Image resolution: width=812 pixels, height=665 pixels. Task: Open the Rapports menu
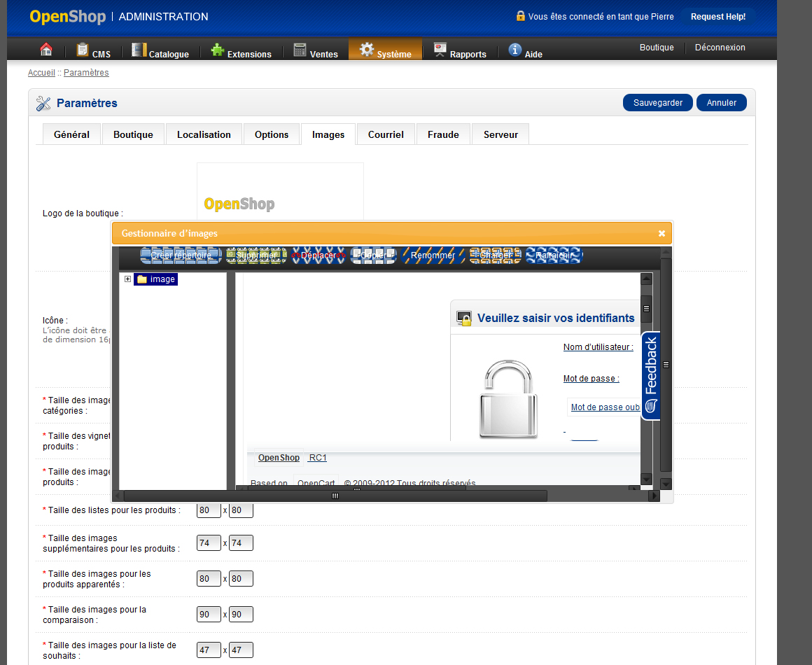pyautogui.click(x=460, y=50)
